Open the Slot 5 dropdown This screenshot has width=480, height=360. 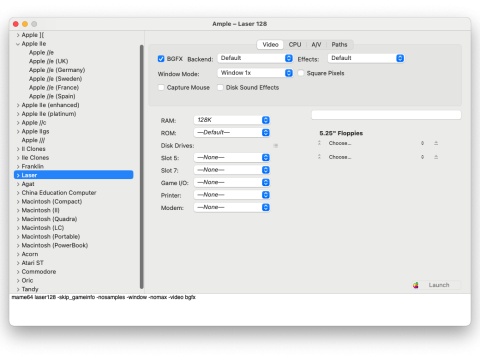232,157
